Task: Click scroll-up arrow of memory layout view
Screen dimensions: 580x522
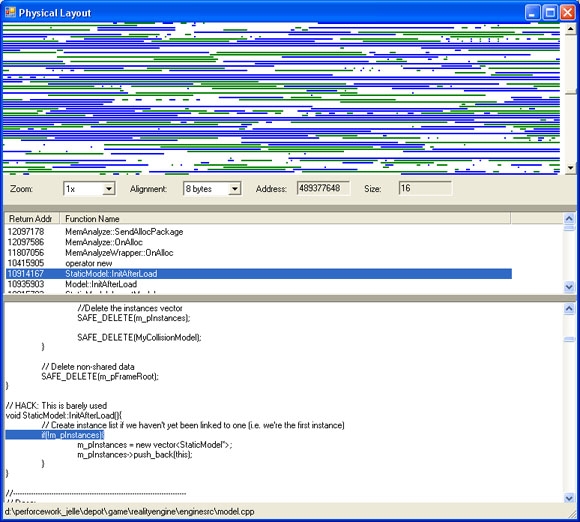Action: 571,29
